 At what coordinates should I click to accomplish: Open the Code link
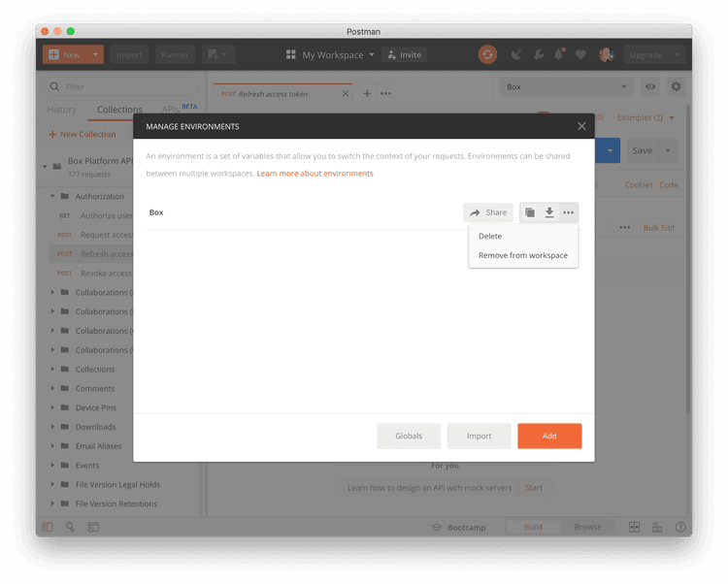click(668, 184)
